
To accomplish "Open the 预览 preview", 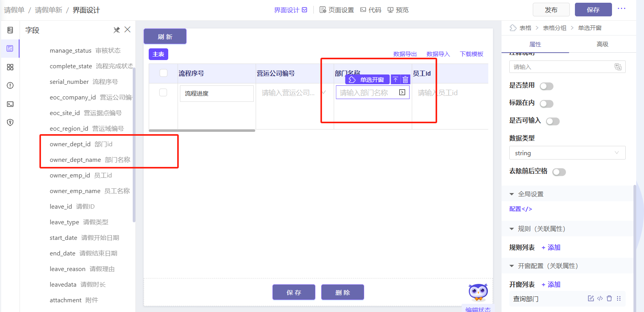I will [398, 10].
